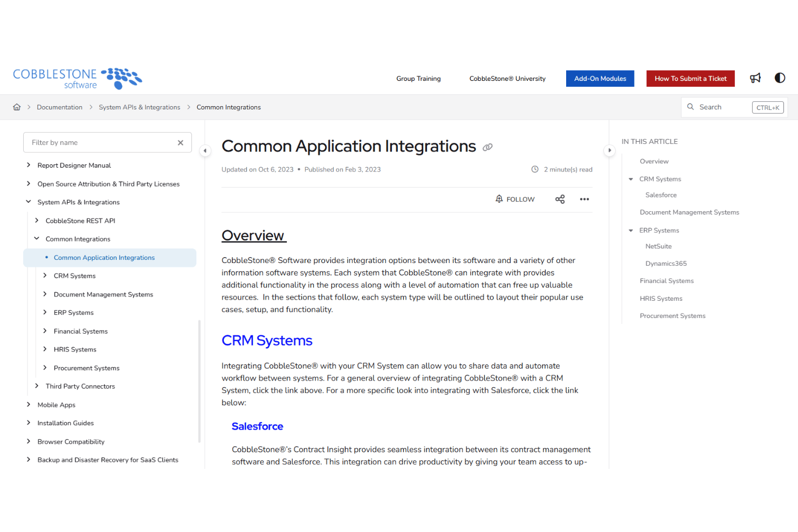Clear the Filter by name field
The image size is (798, 532).
click(181, 143)
